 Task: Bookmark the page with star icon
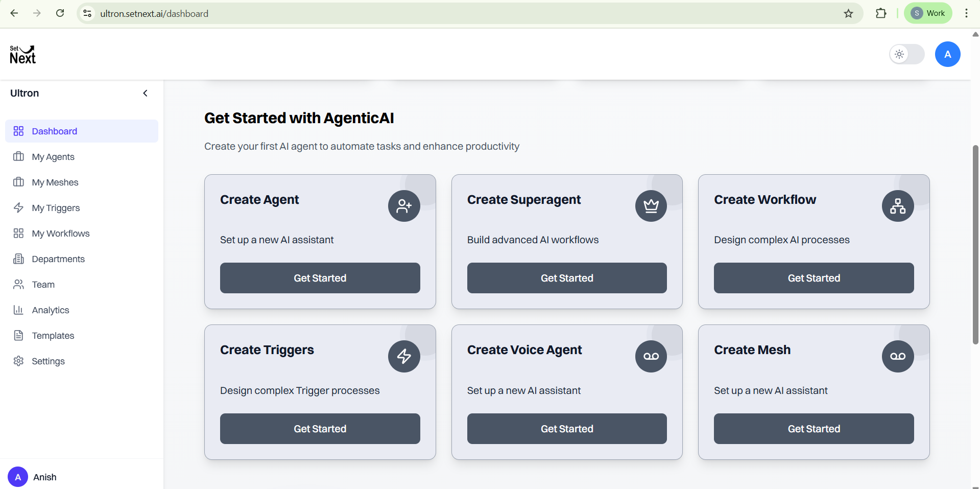point(848,13)
